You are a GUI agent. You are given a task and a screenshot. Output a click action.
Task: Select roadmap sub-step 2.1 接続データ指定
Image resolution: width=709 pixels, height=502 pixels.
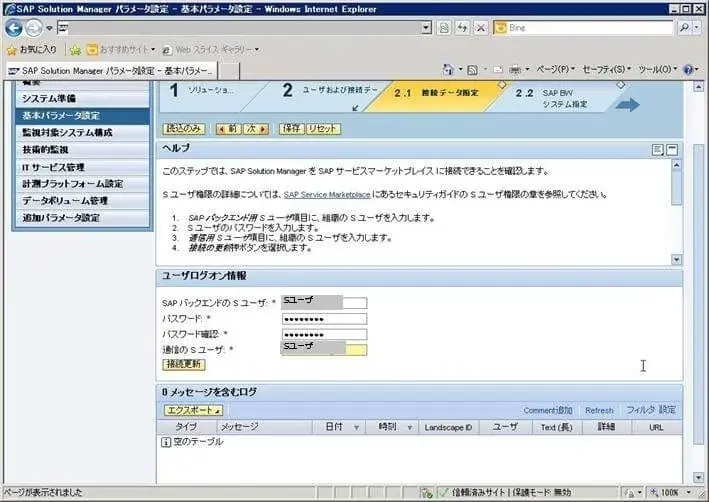(x=436, y=93)
